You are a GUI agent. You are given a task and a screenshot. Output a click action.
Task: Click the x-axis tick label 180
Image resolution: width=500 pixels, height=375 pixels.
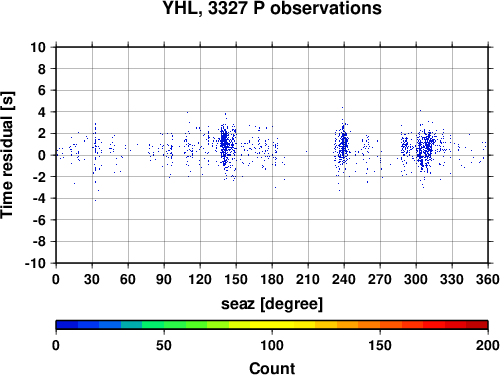click(x=272, y=279)
